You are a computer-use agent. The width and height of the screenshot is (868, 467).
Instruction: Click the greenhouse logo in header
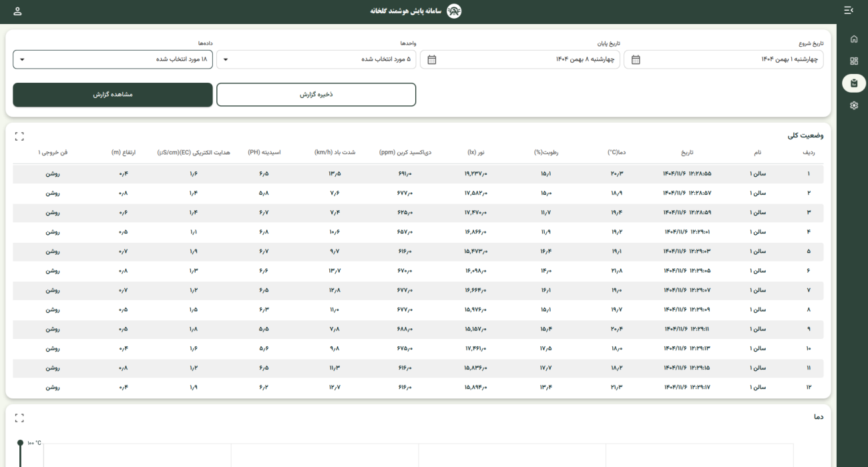tap(454, 11)
